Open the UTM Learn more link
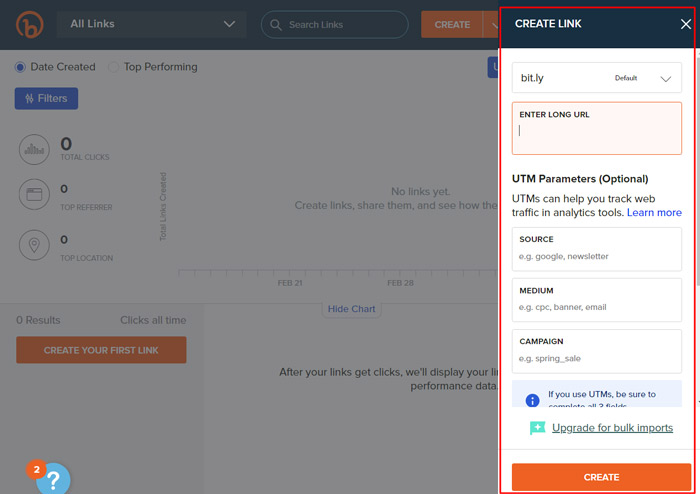 (654, 212)
